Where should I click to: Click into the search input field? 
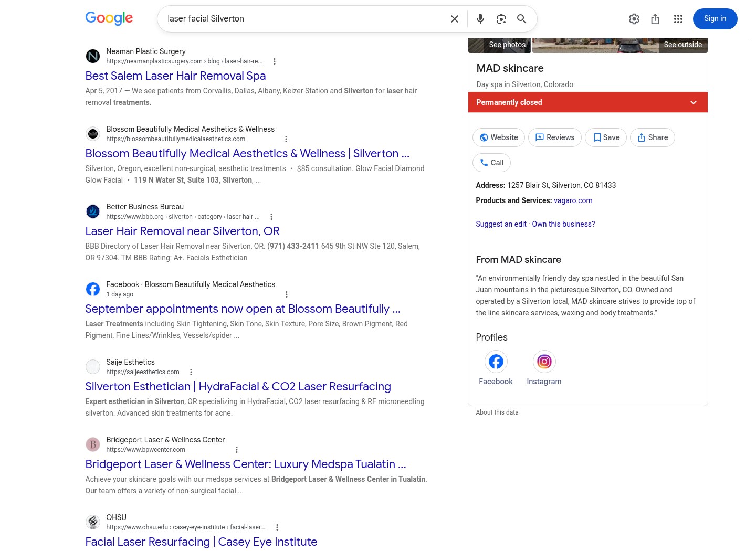pos(306,19)
